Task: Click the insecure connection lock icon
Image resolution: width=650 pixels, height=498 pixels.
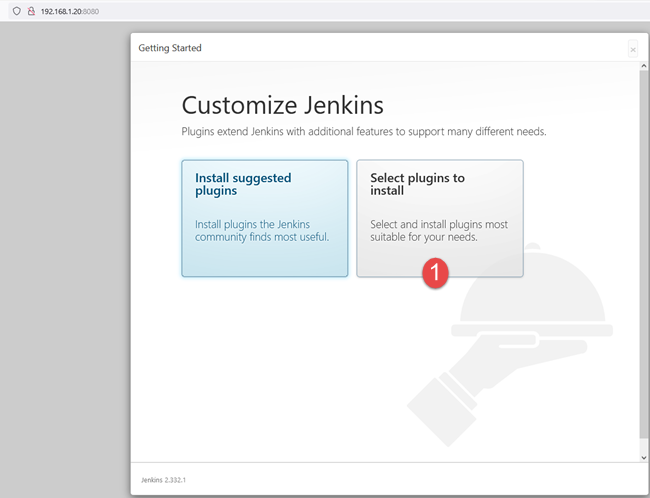Action: tap(31, 11)
